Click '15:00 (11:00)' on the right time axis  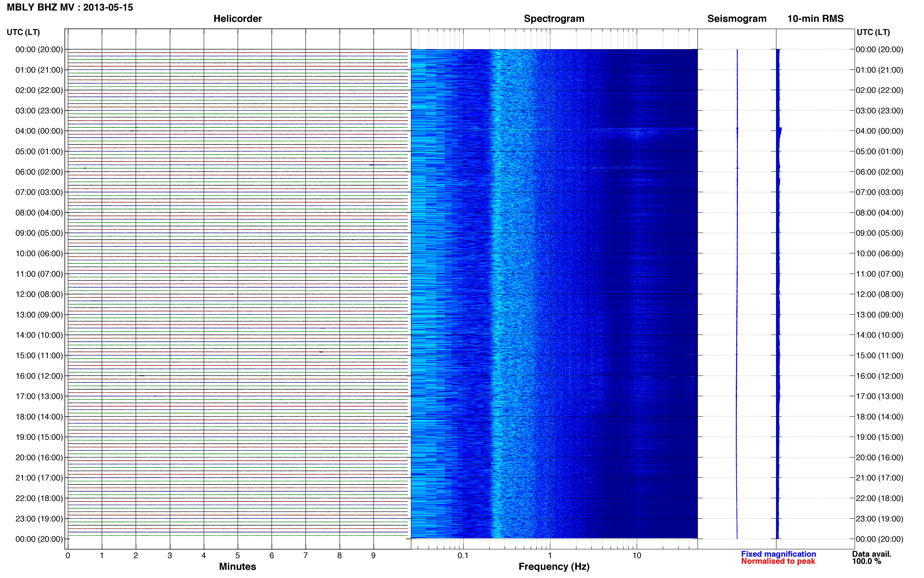(x=879, y=355)
